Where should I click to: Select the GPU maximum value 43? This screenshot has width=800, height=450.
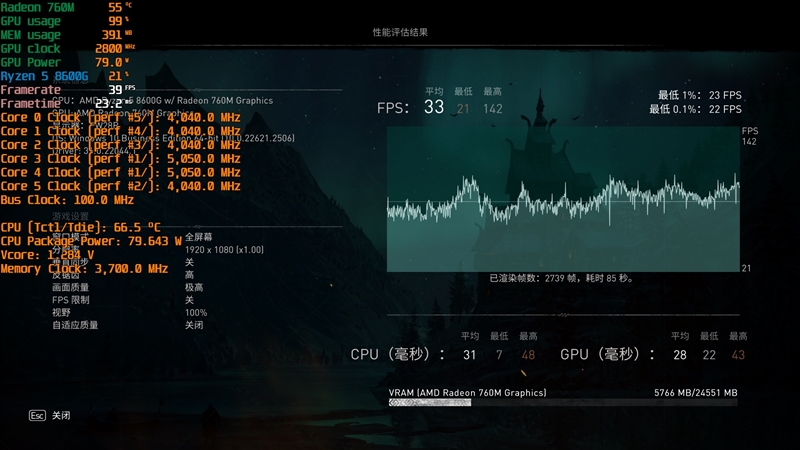click(738, 355)
